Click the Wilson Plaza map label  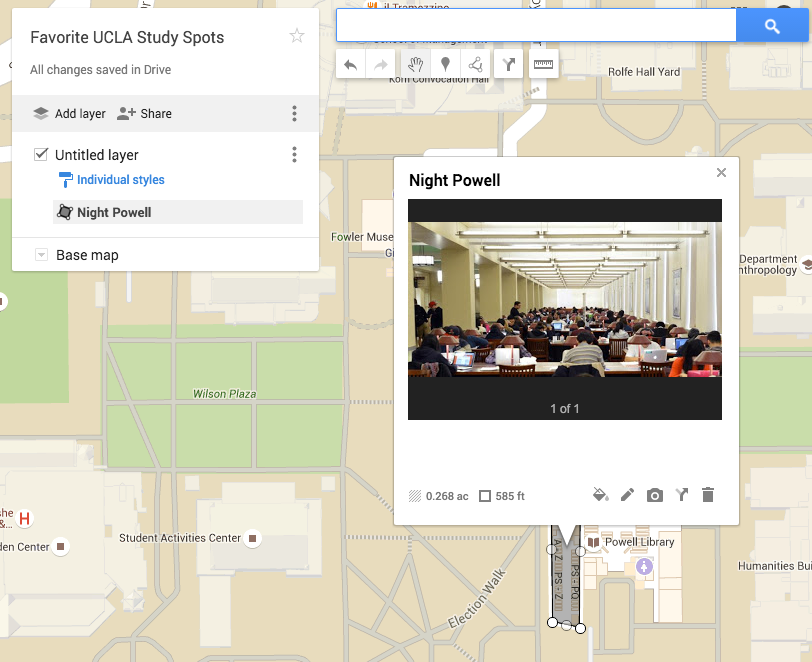coord(224,394)
